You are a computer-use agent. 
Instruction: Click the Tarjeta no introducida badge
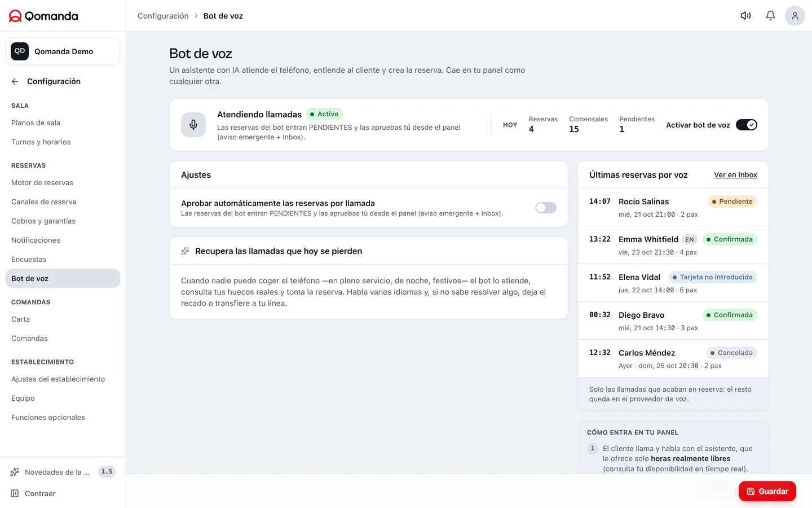point(713,277)
